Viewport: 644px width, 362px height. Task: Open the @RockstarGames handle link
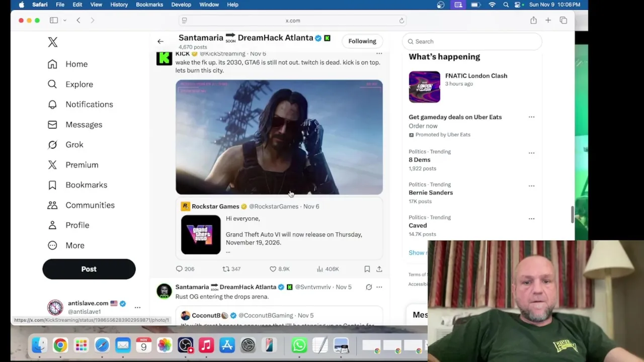pyautogui.click(x=274, y=207)
